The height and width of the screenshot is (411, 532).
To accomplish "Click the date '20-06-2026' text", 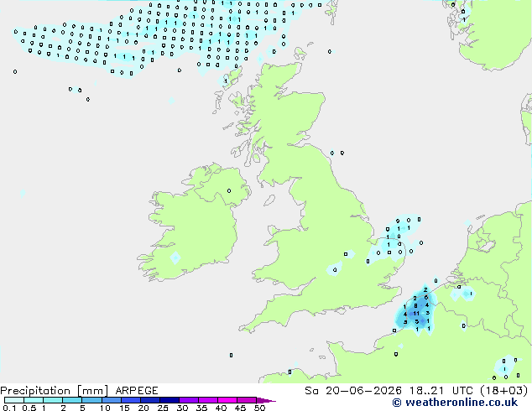I will (363, 391).
